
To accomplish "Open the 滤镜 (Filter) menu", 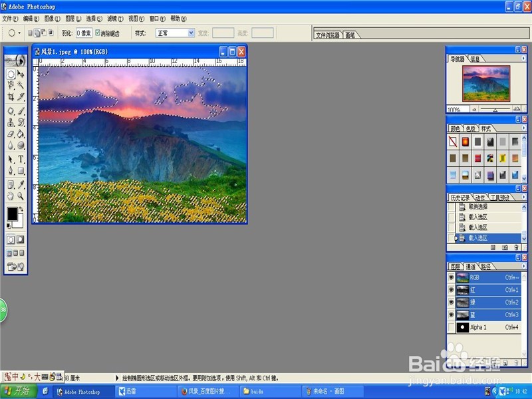I will pos(115,19).
